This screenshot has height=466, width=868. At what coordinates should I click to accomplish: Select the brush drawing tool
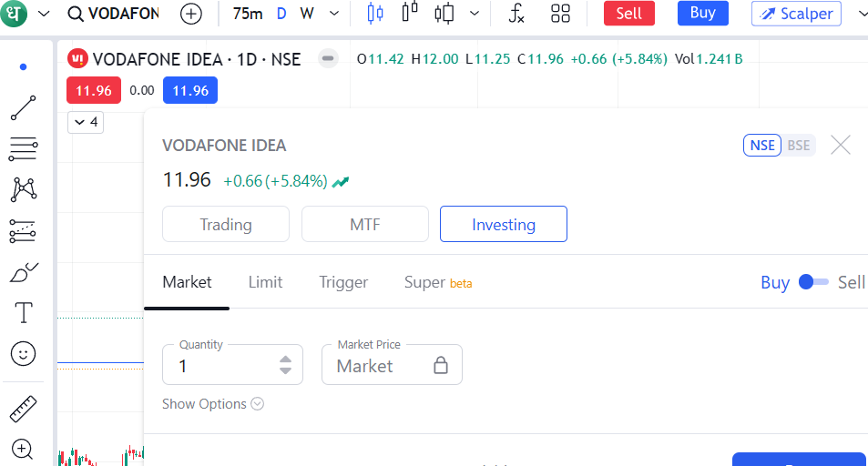23,272
